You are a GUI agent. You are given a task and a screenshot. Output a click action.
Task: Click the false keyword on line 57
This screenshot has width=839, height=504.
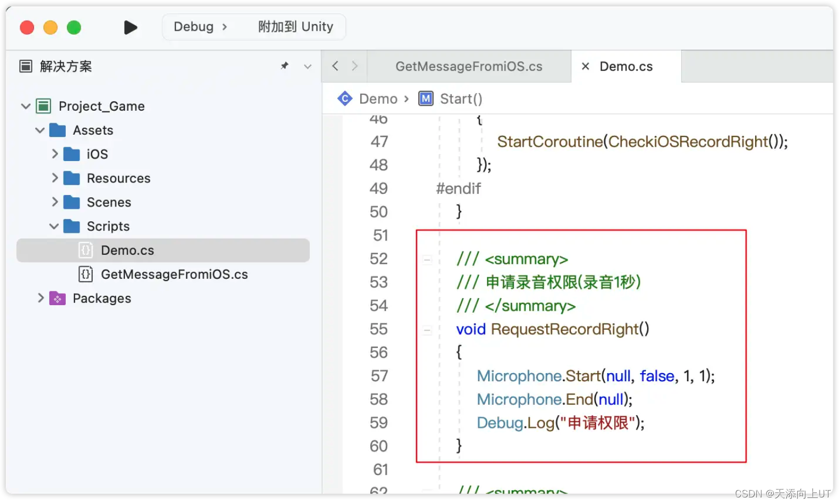657,376
